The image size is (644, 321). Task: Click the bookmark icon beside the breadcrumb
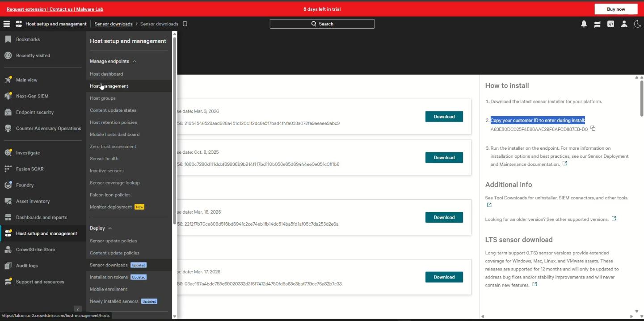pyautogui.click(x=185, y=24)
